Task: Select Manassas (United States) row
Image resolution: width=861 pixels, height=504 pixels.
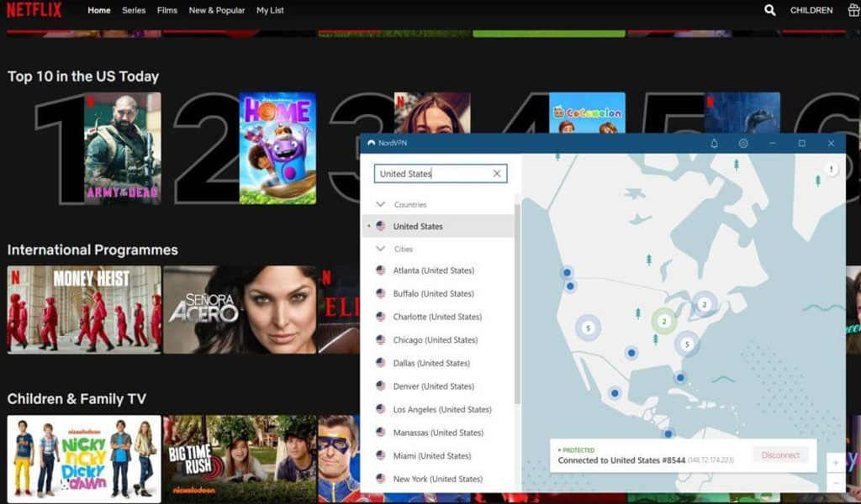Action: (438, 432)
